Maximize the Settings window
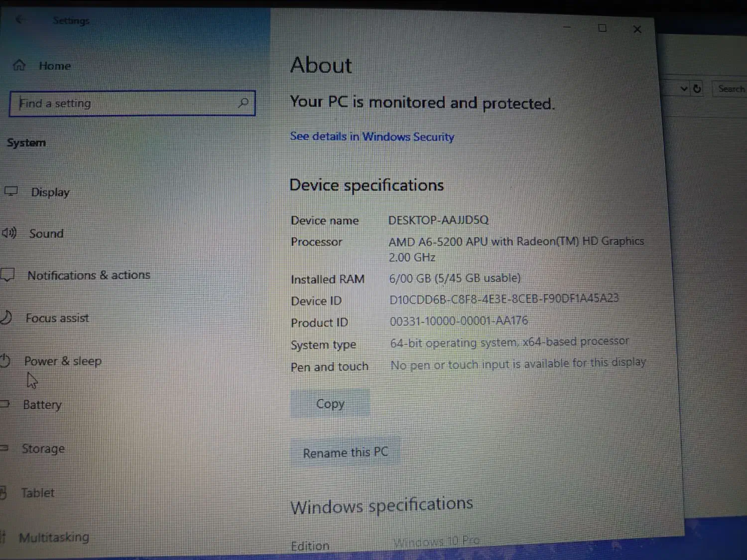747x560 pixels. [x=602, y=28]
